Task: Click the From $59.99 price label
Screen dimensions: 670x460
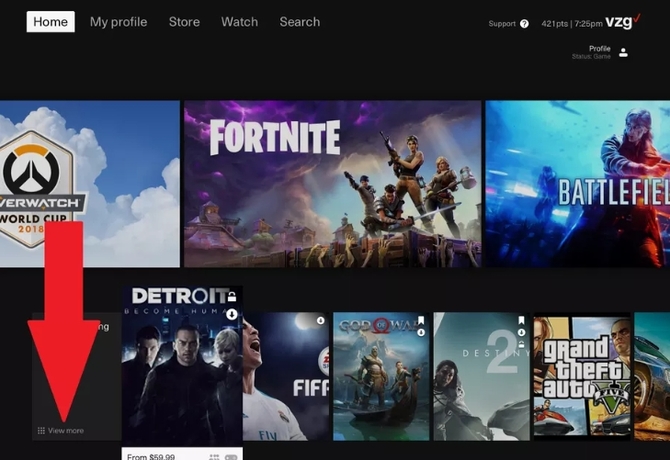Action: click(x=151, y=457)
